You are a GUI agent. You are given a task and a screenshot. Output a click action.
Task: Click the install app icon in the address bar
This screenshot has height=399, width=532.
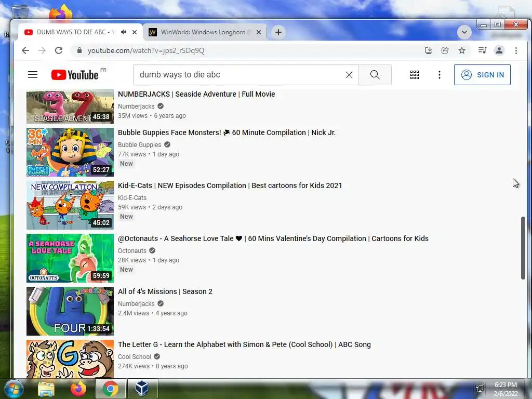429,50
